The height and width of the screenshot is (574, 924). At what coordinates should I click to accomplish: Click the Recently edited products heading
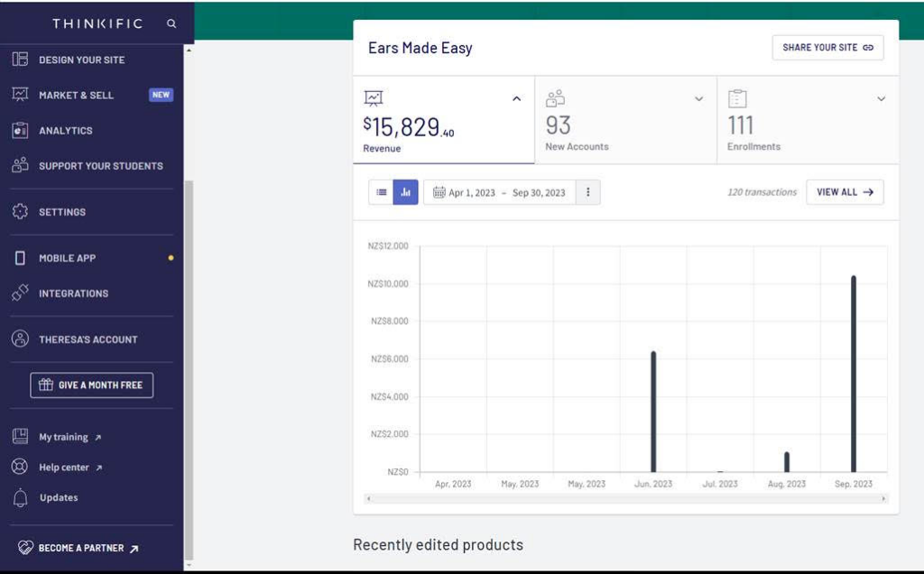pos(438,544)
